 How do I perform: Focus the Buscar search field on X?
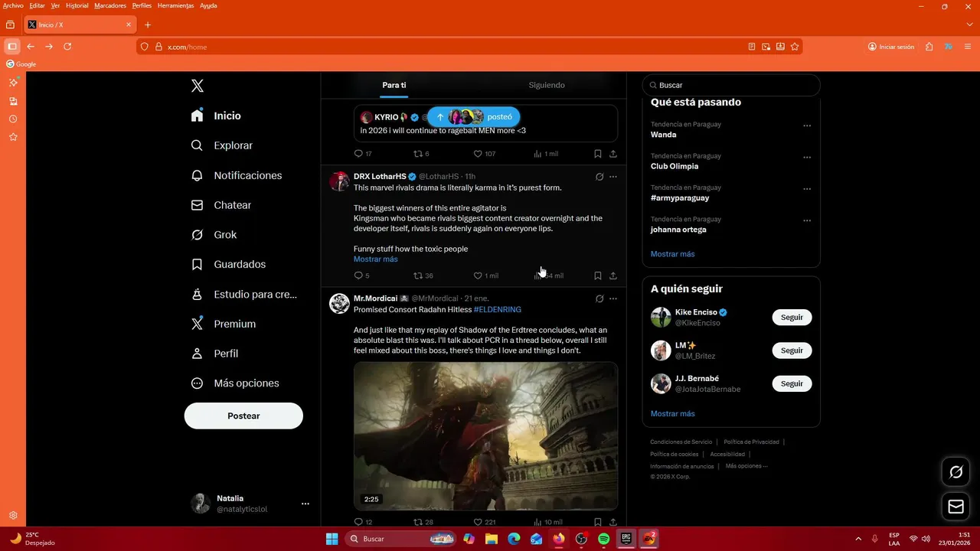click(731, 85)
